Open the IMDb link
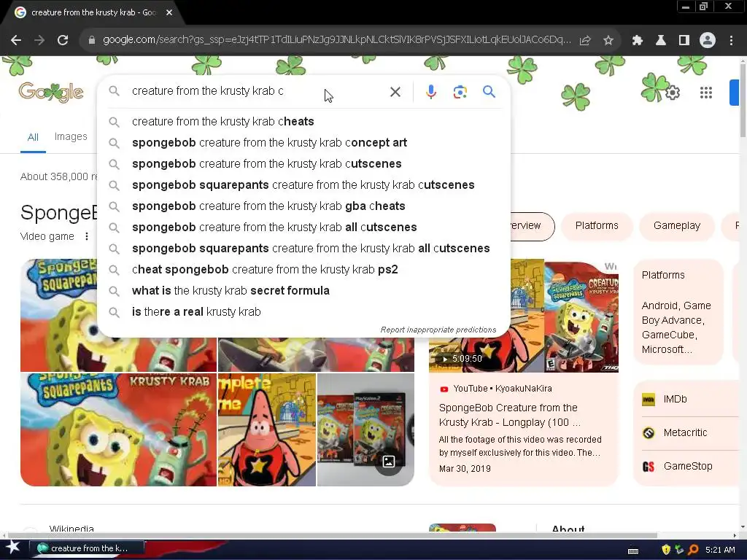The image size is (747, 560). tap(687, 399)
